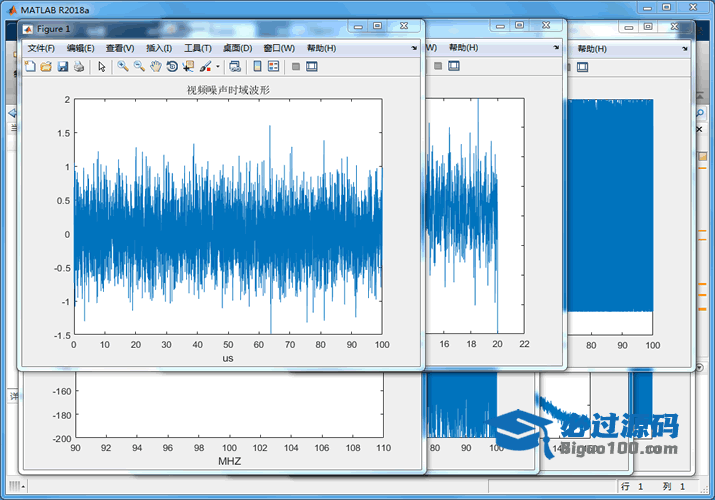
Task: Click the Print Figure icon
Action: [78, 67]
